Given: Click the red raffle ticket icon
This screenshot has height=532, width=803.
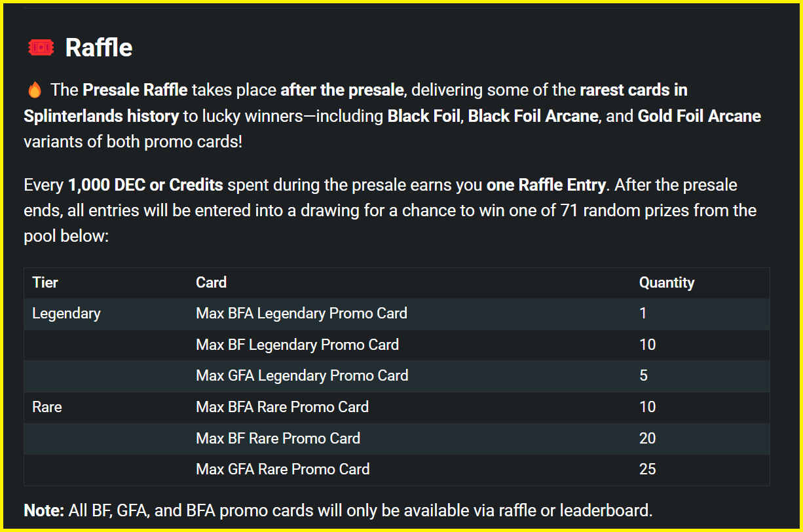Looking at the screenshot, I should [x=41, y=47].
